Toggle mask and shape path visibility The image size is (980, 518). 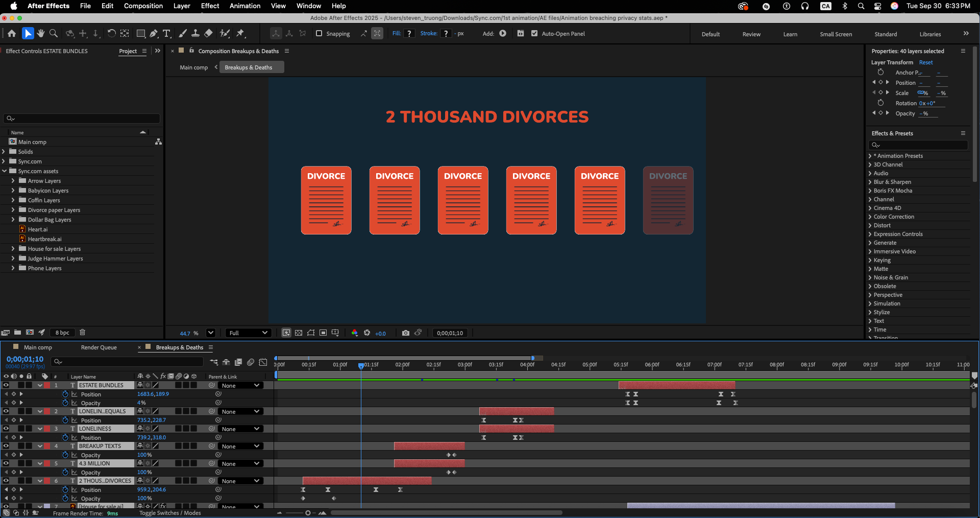(x=311, y=333)
